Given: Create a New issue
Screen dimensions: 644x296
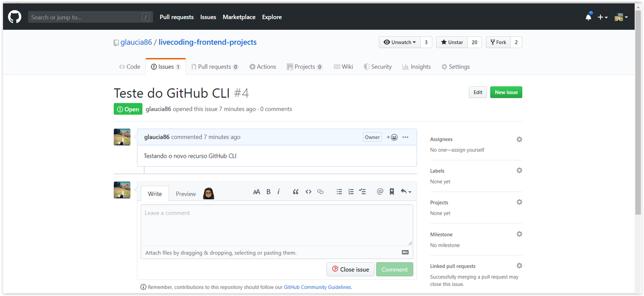Looking at the screenshot, I should tap(506, 92).
